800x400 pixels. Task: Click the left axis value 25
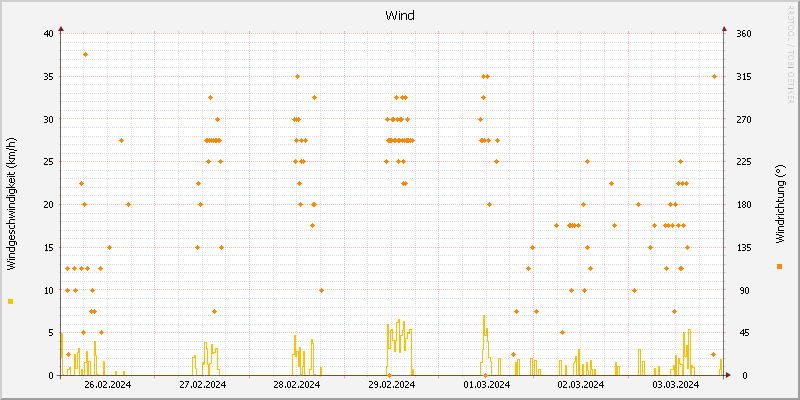point(48,162)
